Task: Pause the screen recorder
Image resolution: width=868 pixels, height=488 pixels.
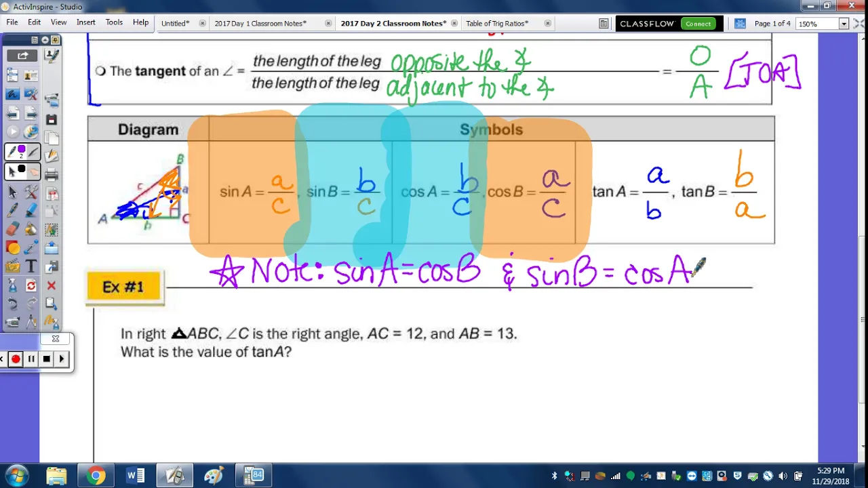Action: click(x=31, y=359)
